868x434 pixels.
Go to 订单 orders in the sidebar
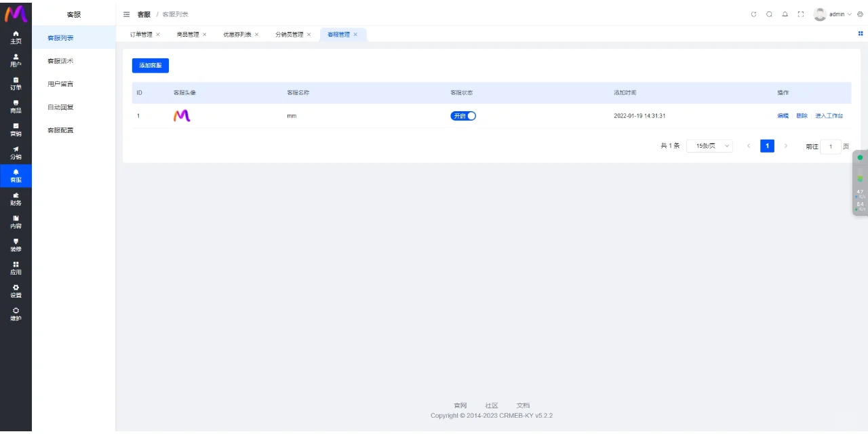(x=16, y=83)
